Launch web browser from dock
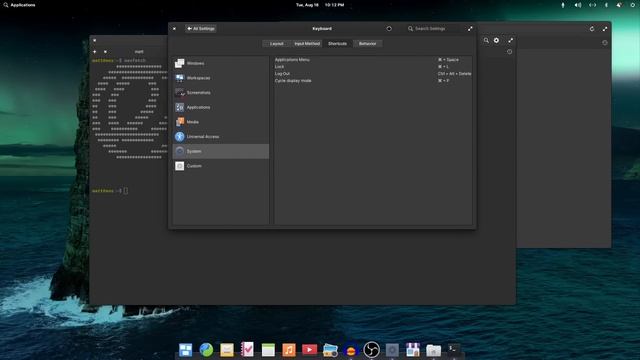The height and width of the screenshot is (360, 640). pos(206,350)
